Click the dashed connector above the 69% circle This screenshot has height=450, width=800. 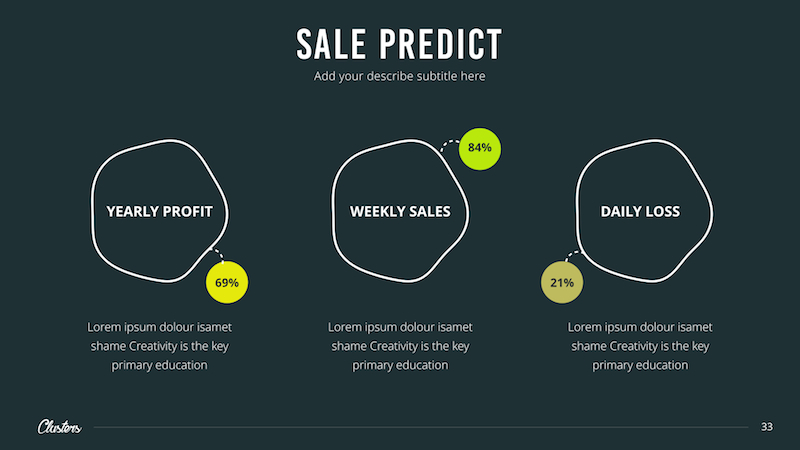pos(216,253)
